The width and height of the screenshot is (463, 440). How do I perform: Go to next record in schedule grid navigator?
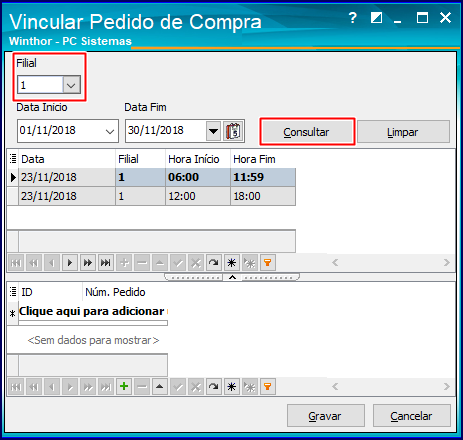click(x=70, y=263)
